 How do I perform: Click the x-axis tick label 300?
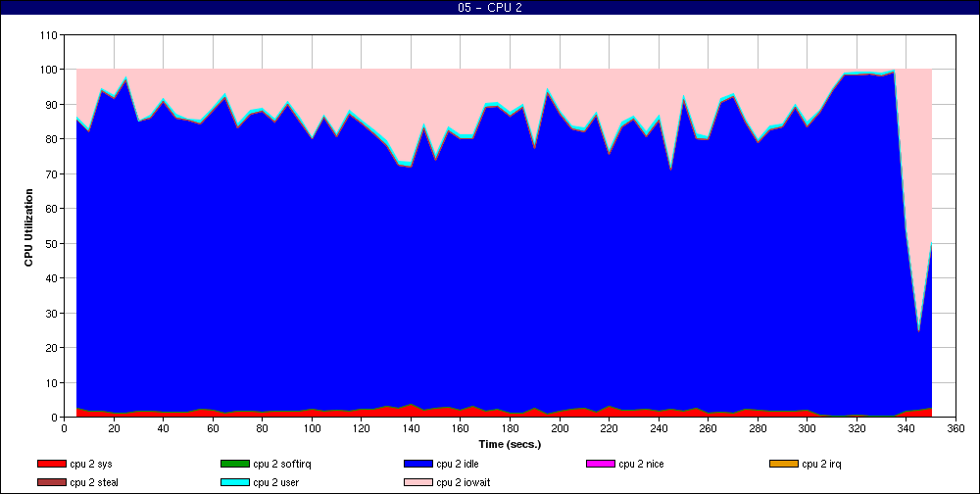coord(808,428)
